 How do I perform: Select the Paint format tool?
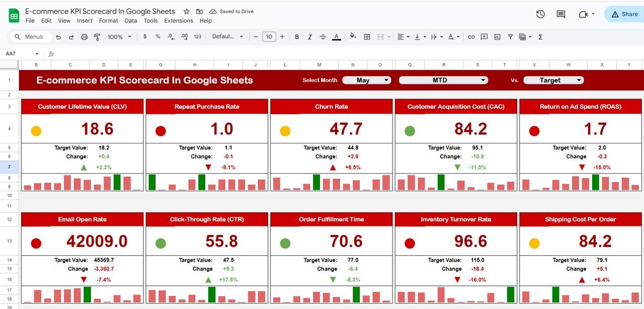[x=97, y=37]
